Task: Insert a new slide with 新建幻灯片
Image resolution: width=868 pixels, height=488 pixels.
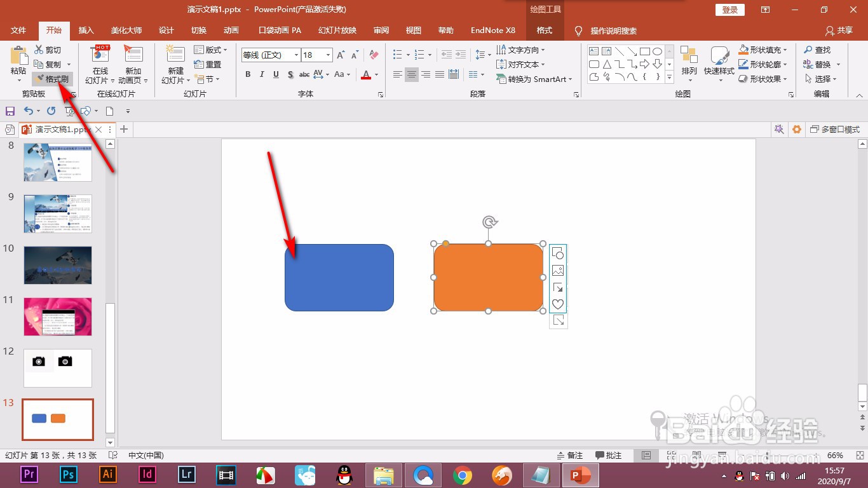Action: click(175, 65)
